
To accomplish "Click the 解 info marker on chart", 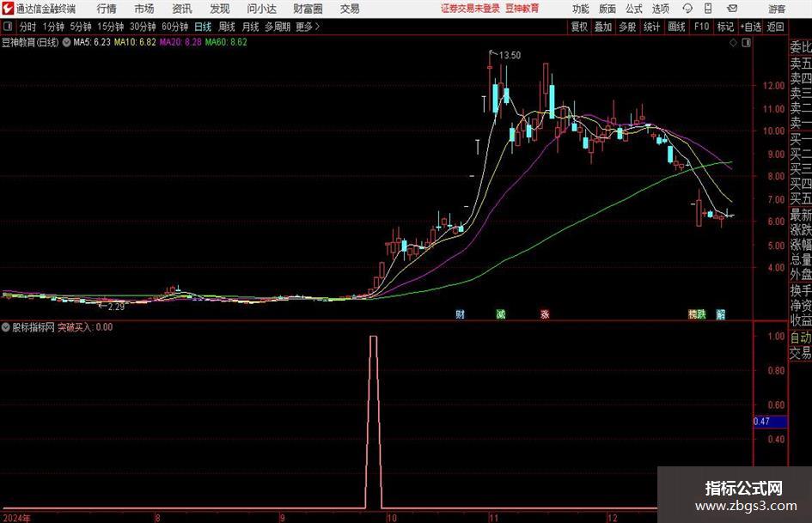I will pos(720,313).
